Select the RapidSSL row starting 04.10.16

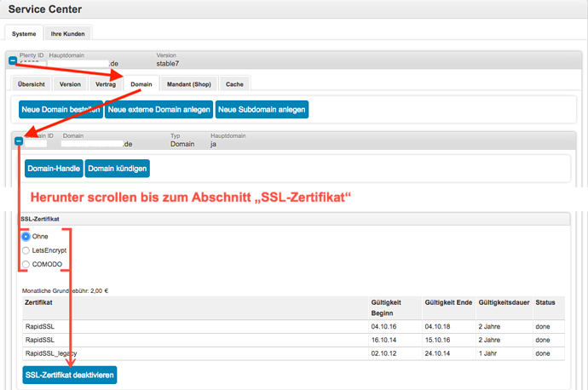click(x=294, y=327)
